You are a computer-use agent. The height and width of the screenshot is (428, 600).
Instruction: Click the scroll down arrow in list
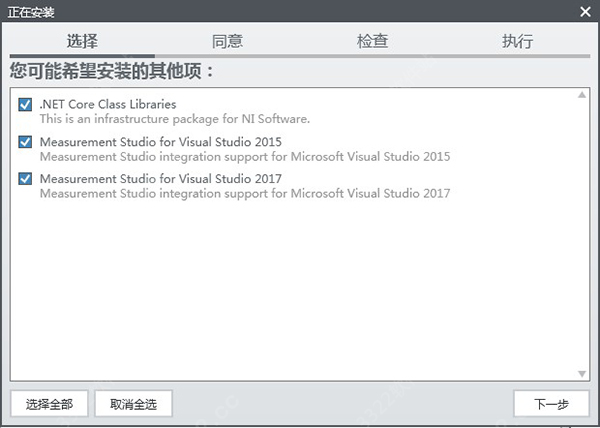click(x=582, y=373)
